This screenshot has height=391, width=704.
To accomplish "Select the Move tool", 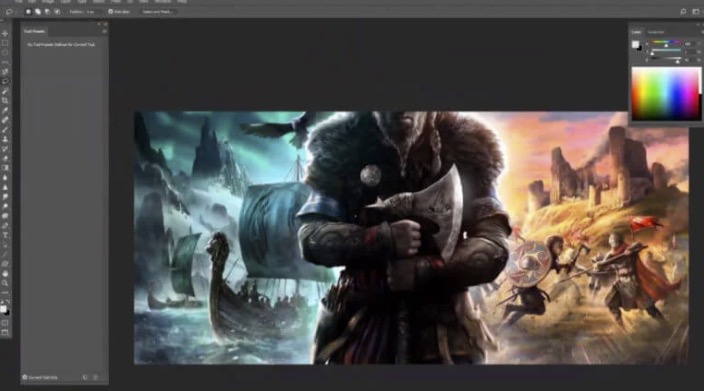I will [x=5, y=34].
